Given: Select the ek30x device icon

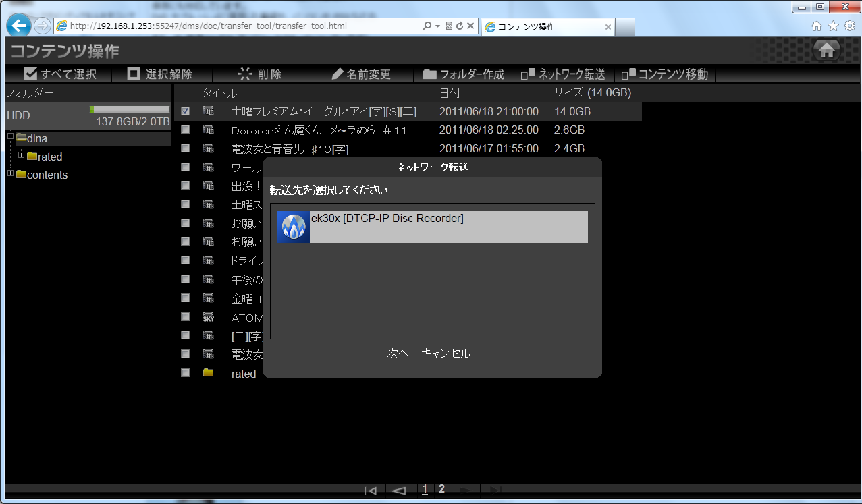Looking at the screenshot, I should coord(294,227).
